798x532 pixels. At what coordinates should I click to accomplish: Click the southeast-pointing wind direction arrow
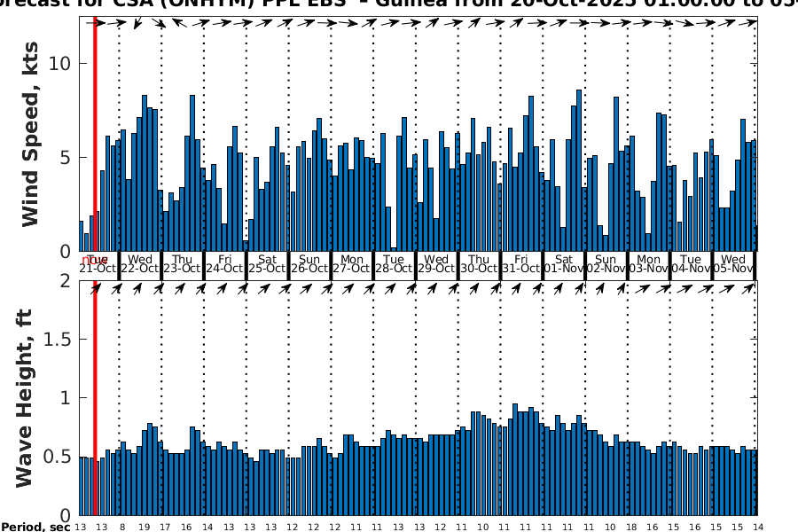tap(160, 23)
